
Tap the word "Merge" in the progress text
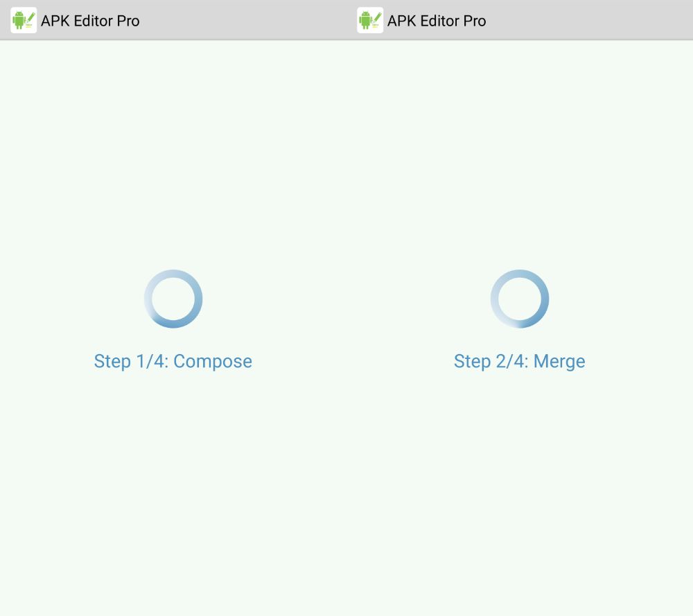point(559,362)
